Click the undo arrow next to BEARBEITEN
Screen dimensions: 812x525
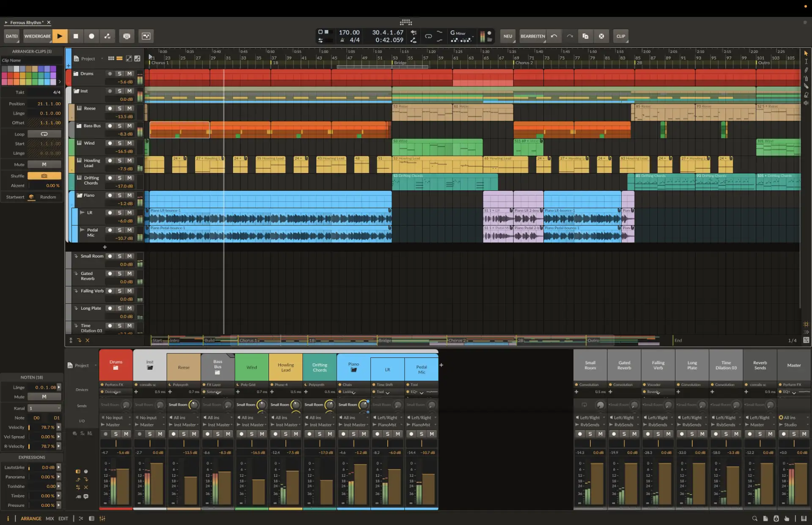coord(554,36)
